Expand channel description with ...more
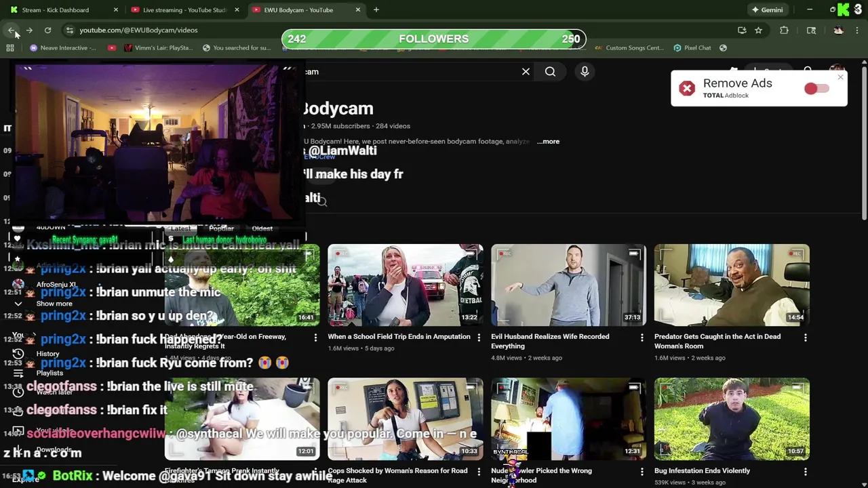Image resolution: width=868 pixels, height=488 pixels. [548, 141]
